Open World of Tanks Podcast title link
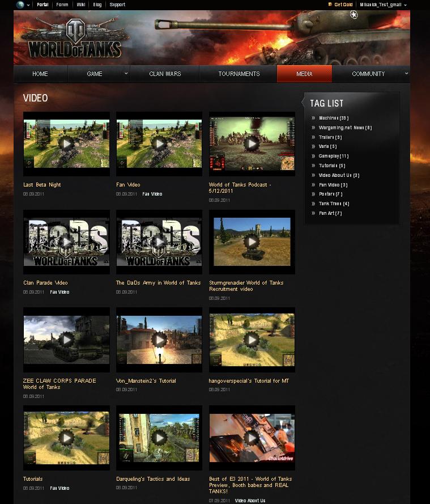 pyautogui.click(x=240, y=188)
